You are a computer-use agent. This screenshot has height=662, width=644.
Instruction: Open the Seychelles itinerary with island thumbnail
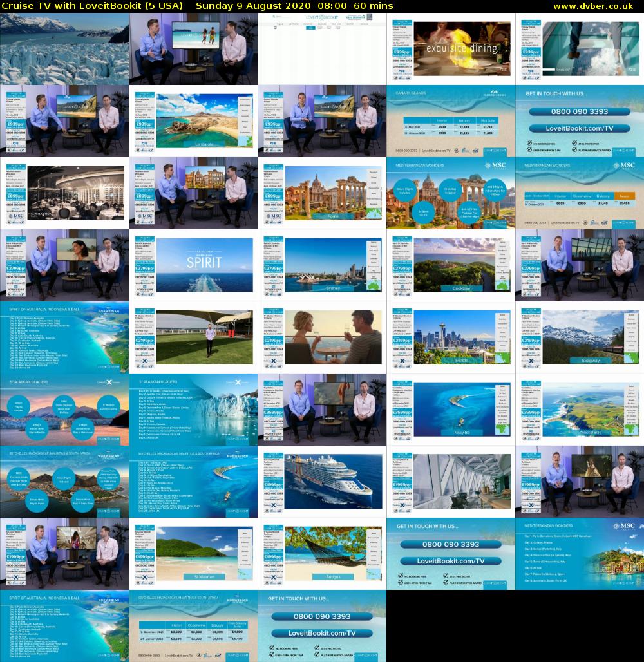[x=193, y=482]
